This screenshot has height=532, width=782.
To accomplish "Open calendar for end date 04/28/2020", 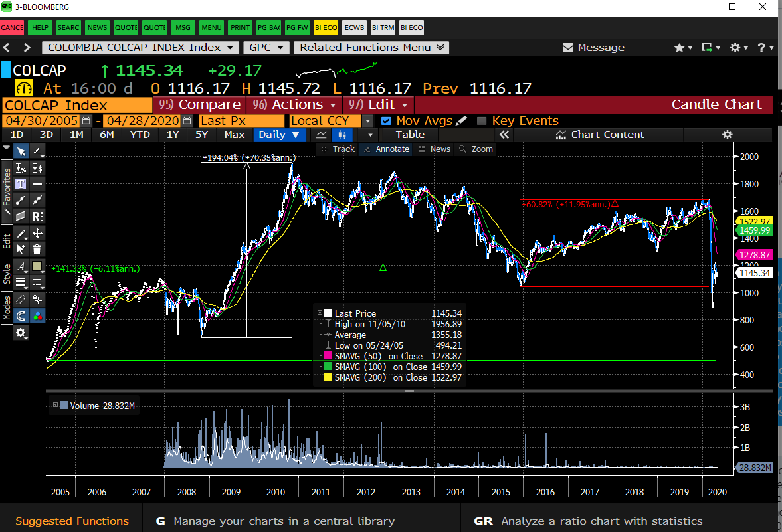I will click(187, 121).
